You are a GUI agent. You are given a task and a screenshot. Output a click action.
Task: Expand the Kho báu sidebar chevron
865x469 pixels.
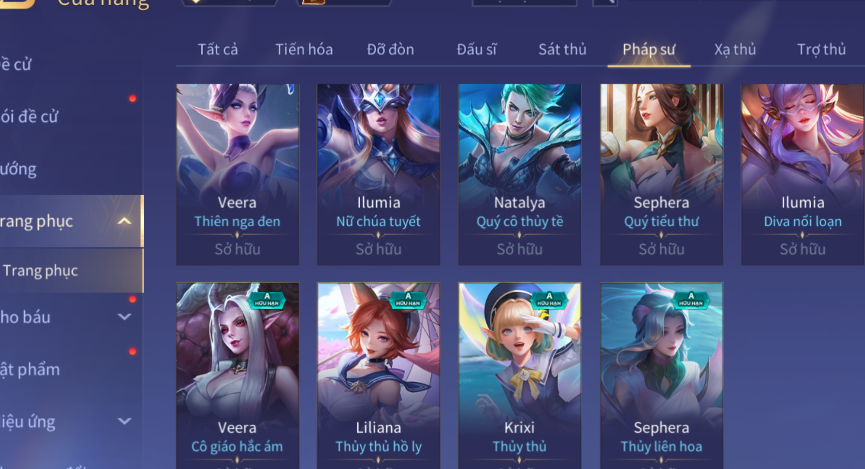click(125, 317)
